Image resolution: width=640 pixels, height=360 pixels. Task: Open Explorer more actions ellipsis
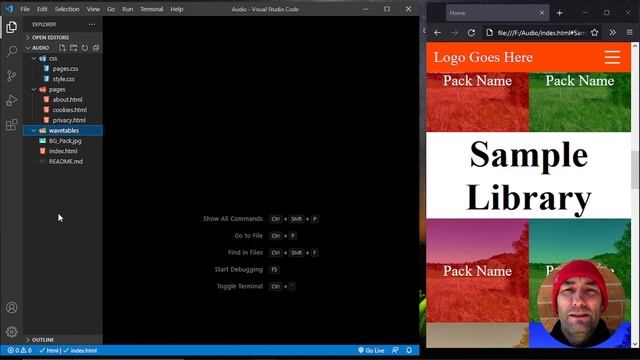[x=92, y=24]
